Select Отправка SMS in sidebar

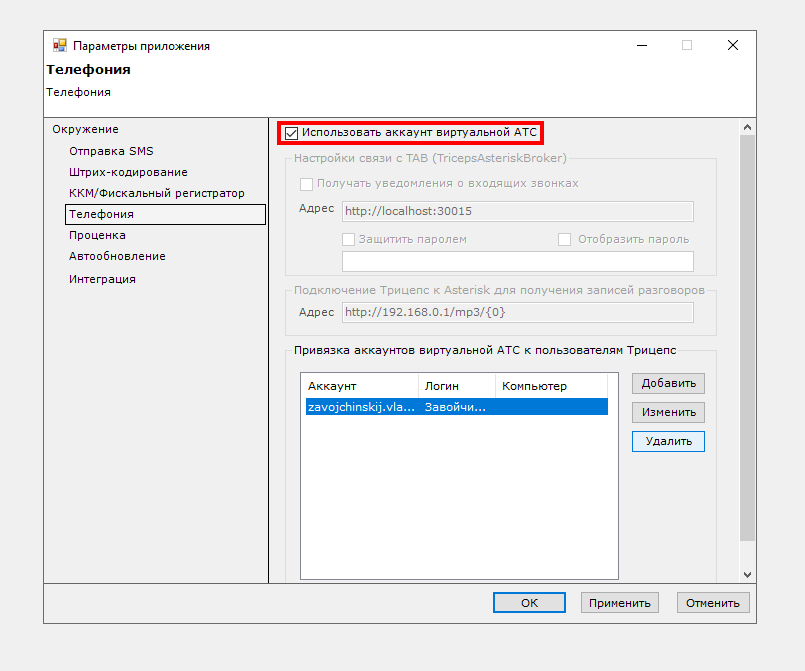pyautogui.click(x=111, y=151)
